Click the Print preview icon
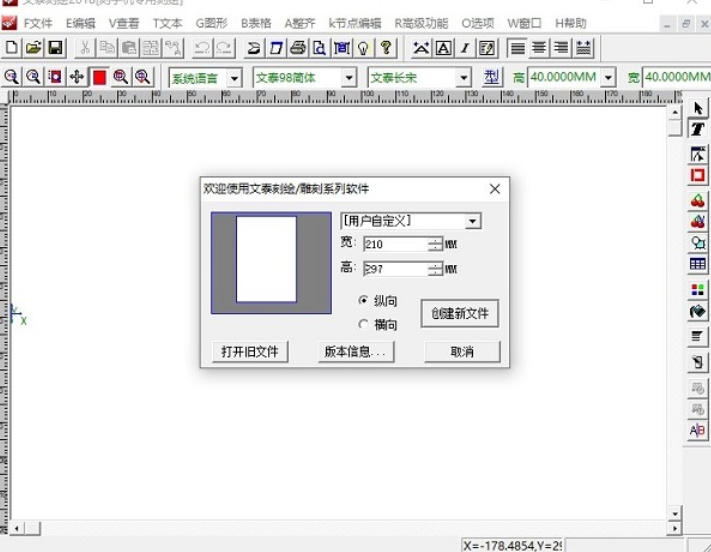The height and width of the screenshot is (552, 711). (320, 48)
